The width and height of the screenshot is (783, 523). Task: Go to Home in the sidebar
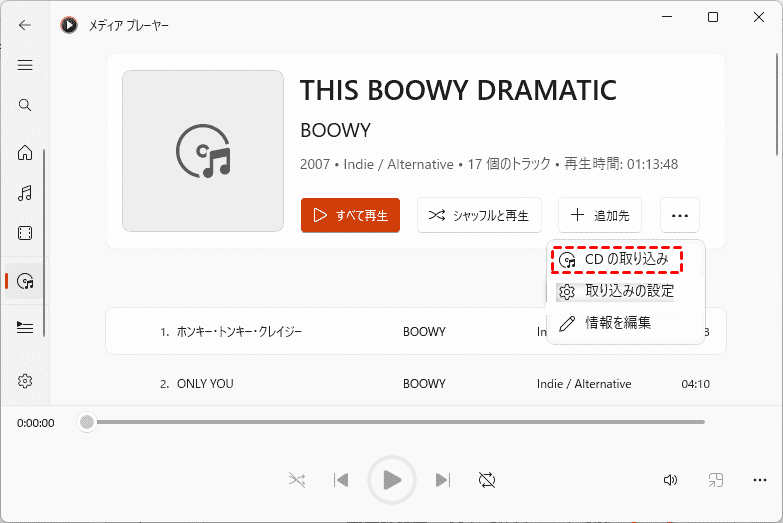coord(25,152)
